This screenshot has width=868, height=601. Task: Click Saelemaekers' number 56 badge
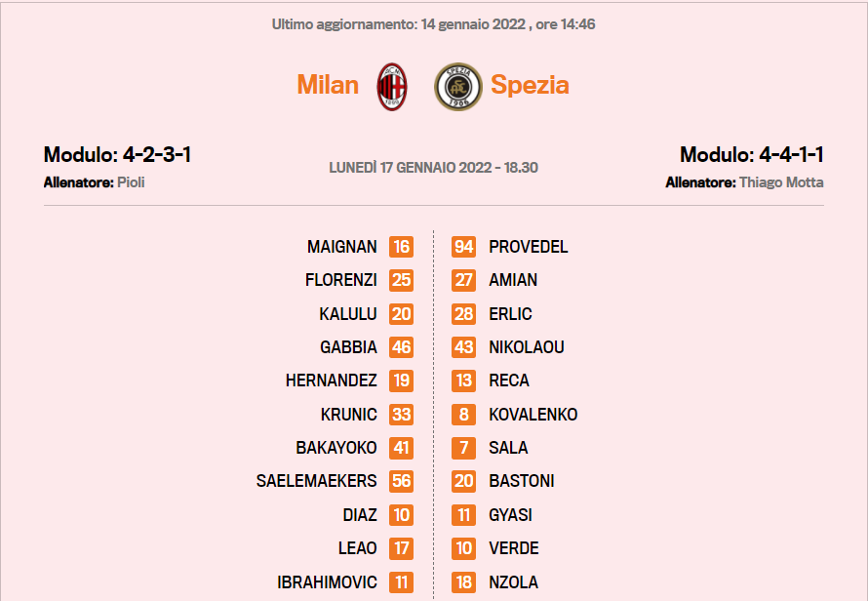(402, 481)
